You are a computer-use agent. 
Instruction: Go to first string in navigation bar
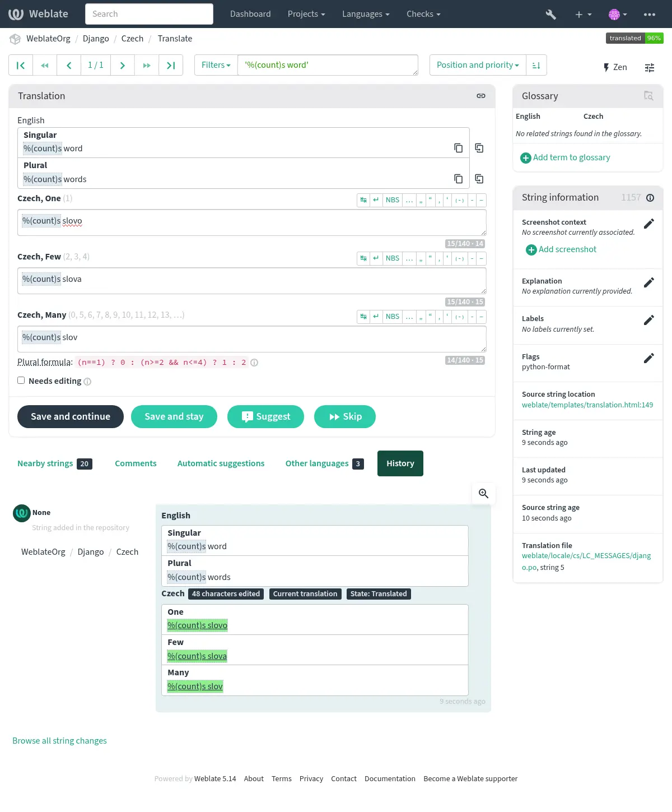click(21, 65)
